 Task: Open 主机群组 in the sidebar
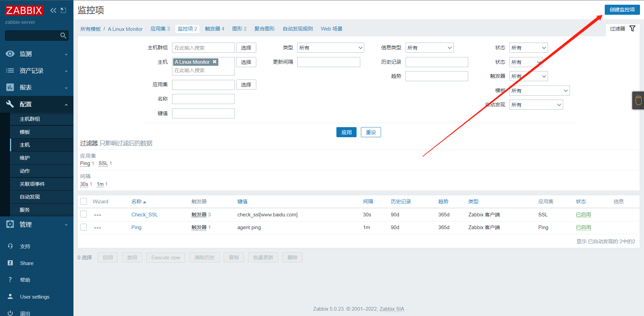[x=42, y=119]
